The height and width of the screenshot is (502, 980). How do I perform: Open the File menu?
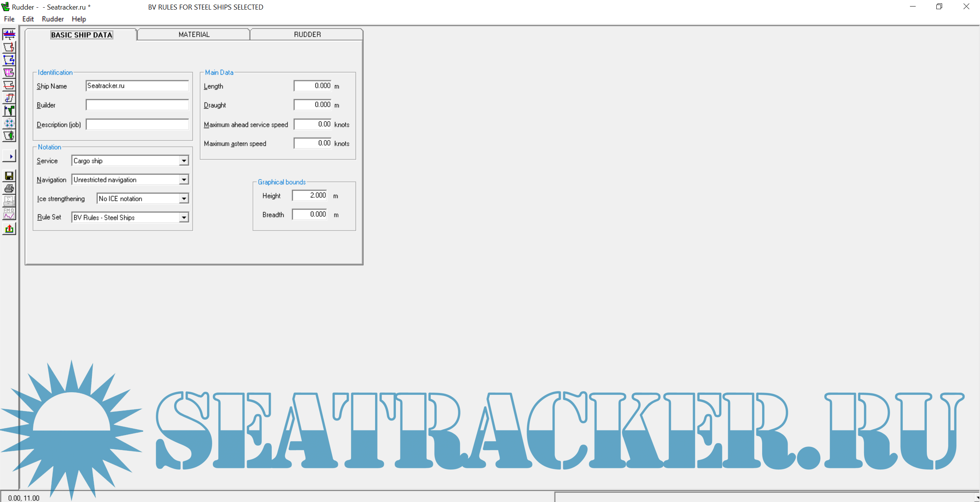[x=9, y=19]
